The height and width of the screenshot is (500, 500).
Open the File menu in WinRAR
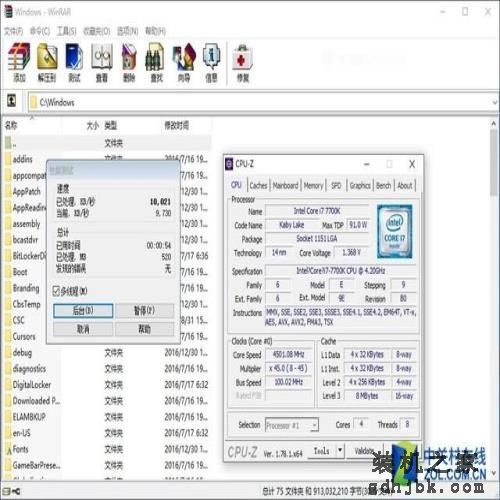click(x=14, y=31)
